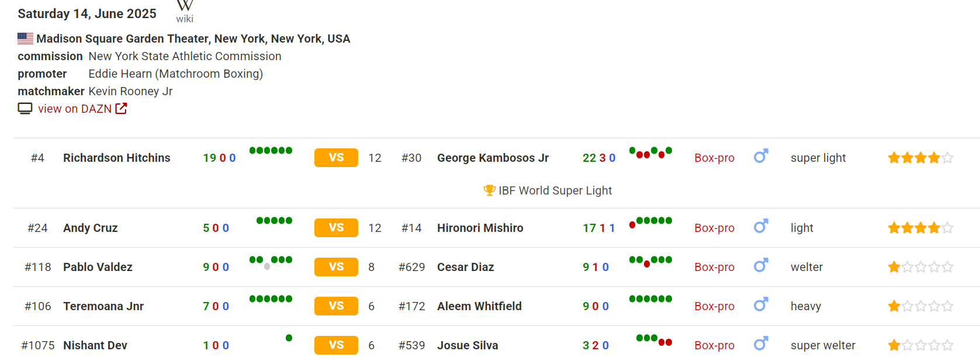Click male symbol in Nishant Dev row
This screenshot has width=980, height=361.
click(x=760, y=344)
